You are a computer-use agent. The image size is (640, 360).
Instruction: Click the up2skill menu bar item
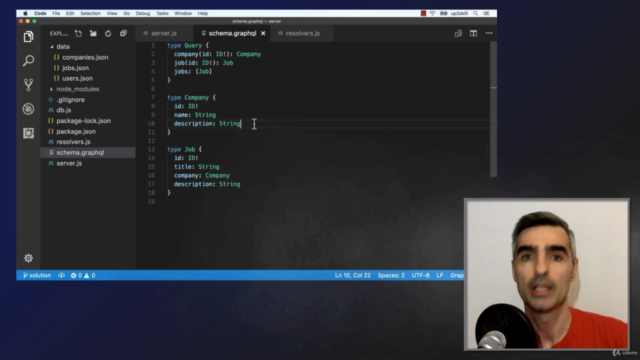coord(459,13)
